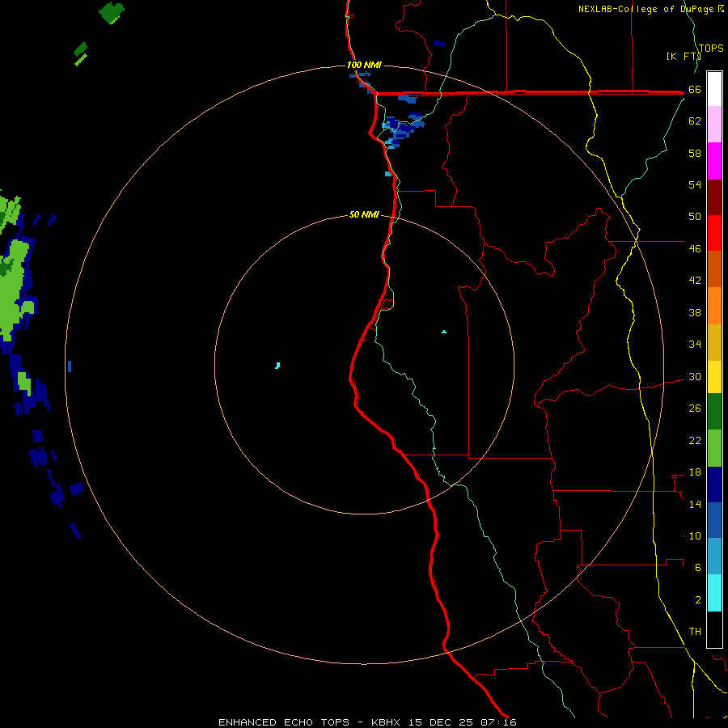
Task: Click the cyan legend swatch
Action: click(714, 593)
